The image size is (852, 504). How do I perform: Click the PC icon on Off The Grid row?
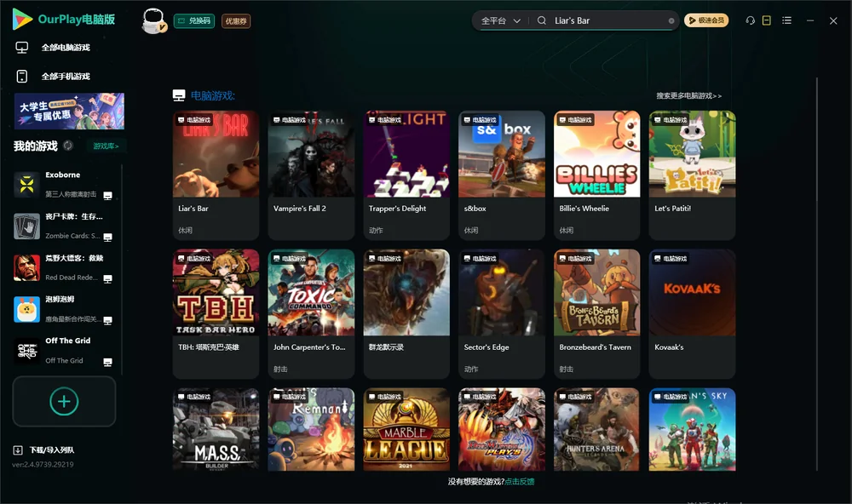107,363
